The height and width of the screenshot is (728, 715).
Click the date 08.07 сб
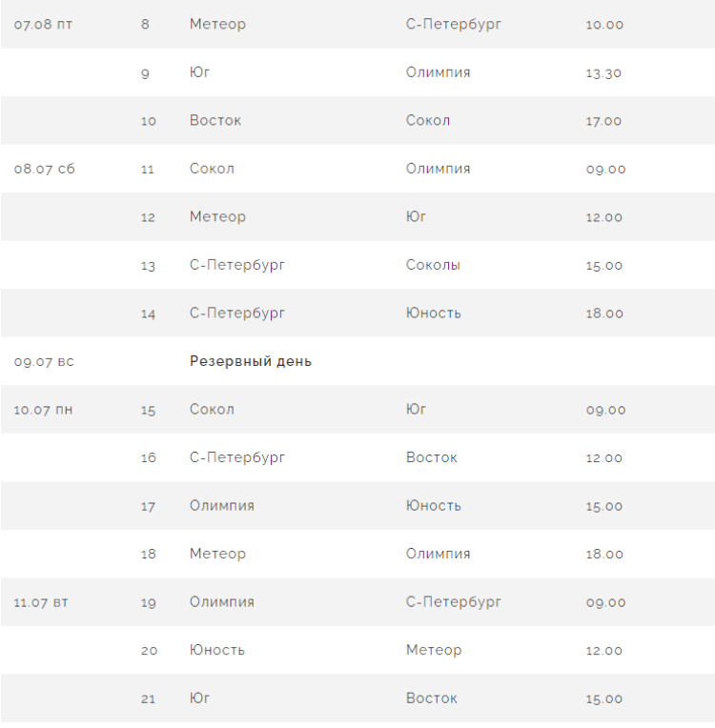[44, 170]
